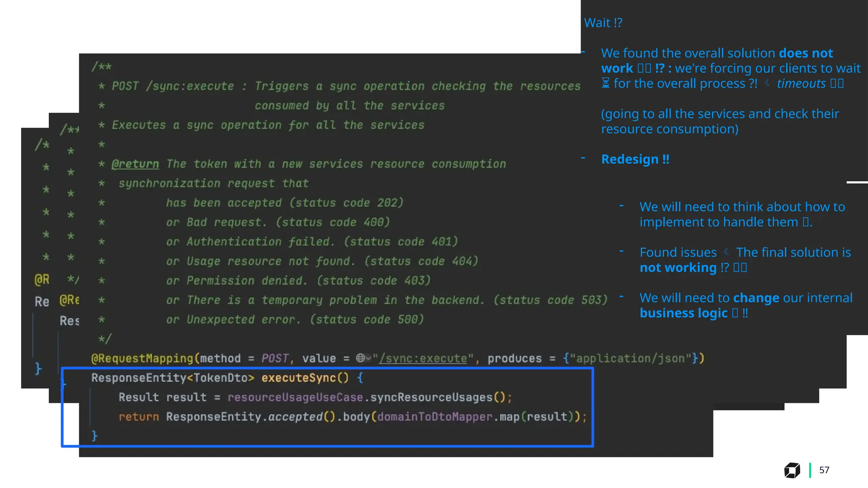Click "consumed by all the services" comment line
Image resolution: width=868 pixels, height=488 pixels.
[x=349, y=105]
